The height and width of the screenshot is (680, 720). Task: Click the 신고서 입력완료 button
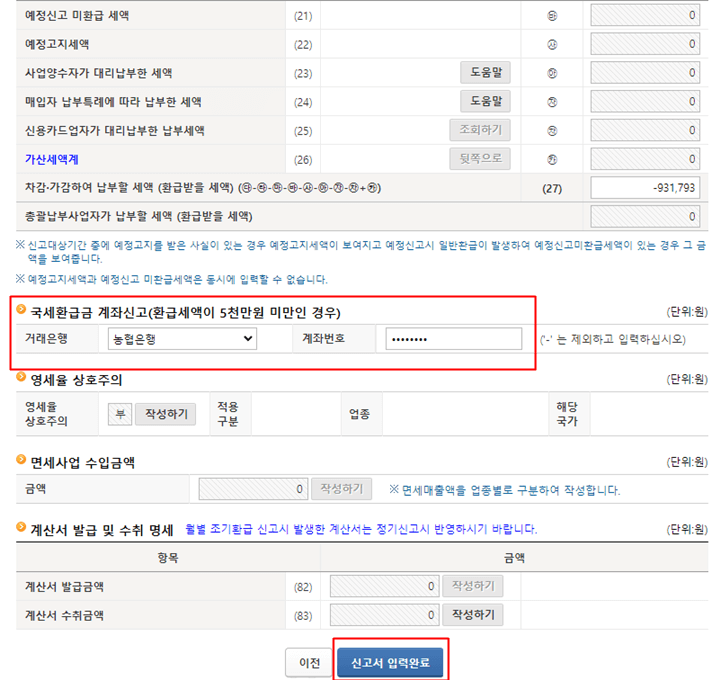390,663
